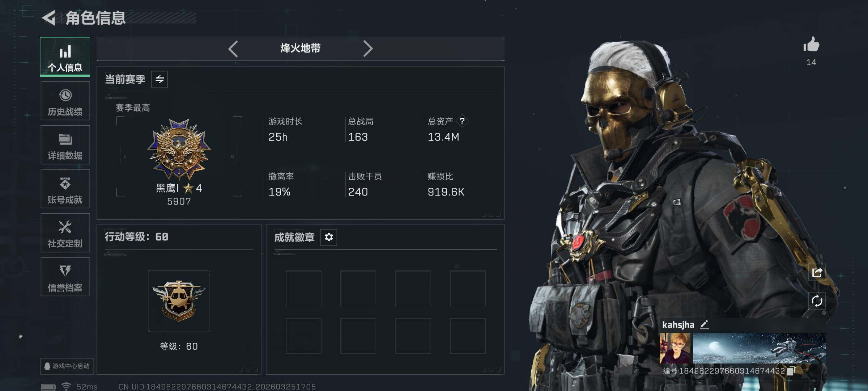
Task: Open the 历史战绩 tab
Action: click(x=65, y=101)
